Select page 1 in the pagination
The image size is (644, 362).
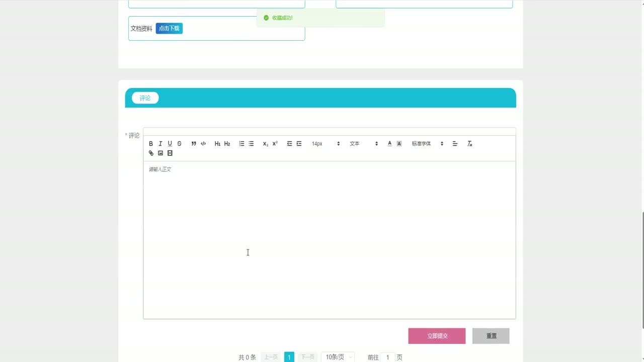(289, 357)
